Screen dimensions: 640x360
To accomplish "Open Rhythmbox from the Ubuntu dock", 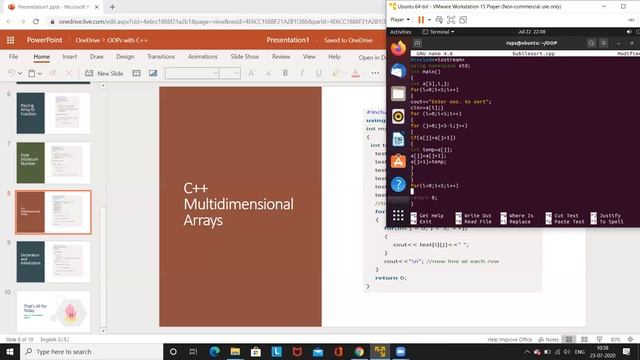I will coord(398,117).
